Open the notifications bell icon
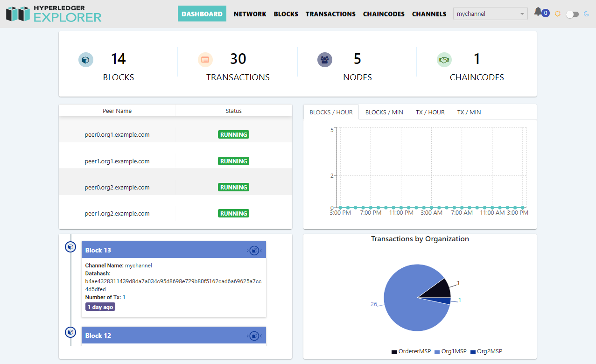 [x=538, y=12]
